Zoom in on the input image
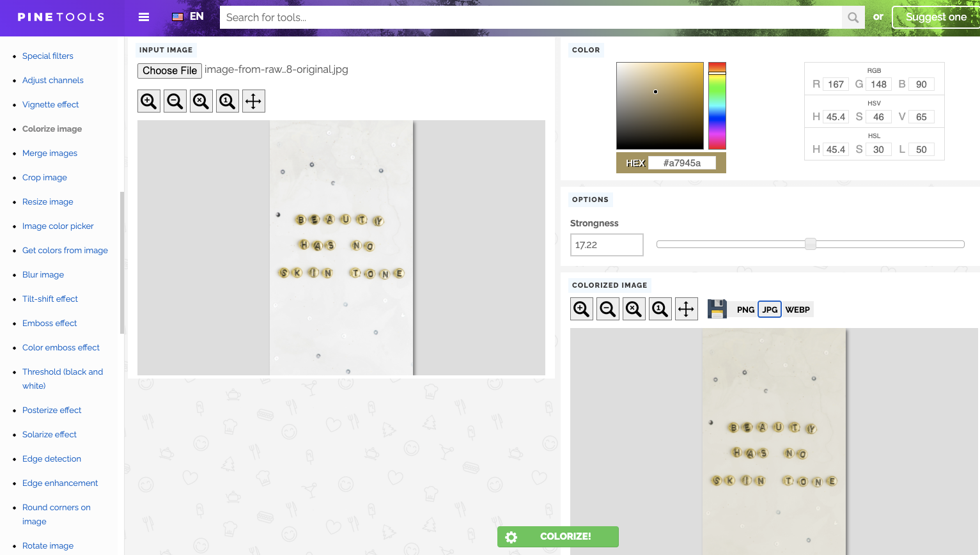This screenshot has width=980, height=555. (148, 100)
